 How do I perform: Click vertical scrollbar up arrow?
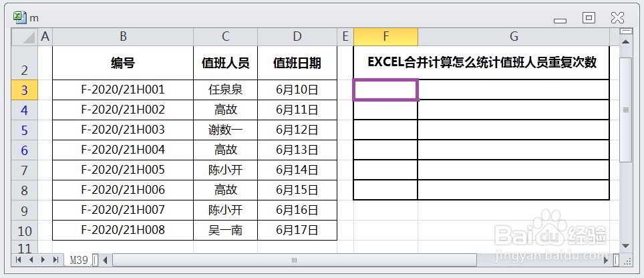[626, 42]
